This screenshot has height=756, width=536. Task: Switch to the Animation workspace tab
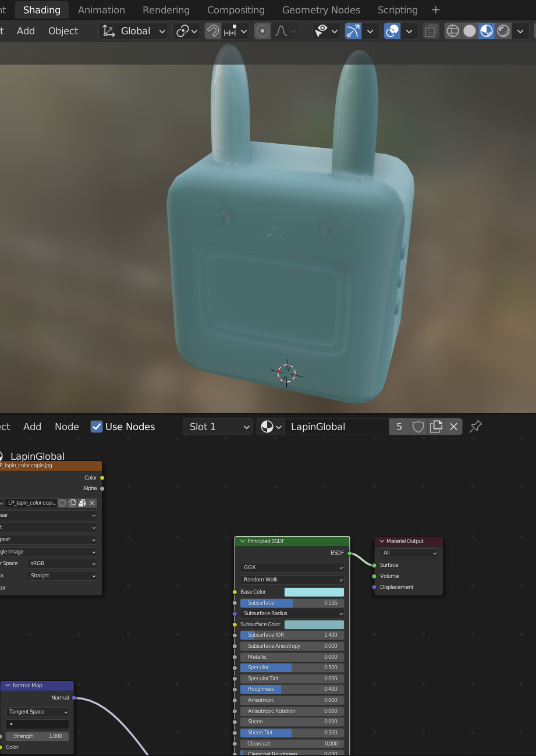coord(101,10)
